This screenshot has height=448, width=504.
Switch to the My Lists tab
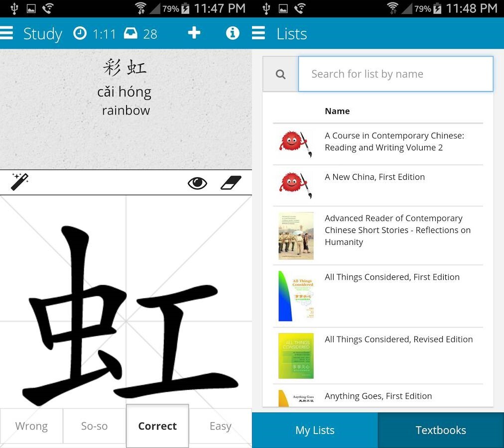tap(315, 430)
